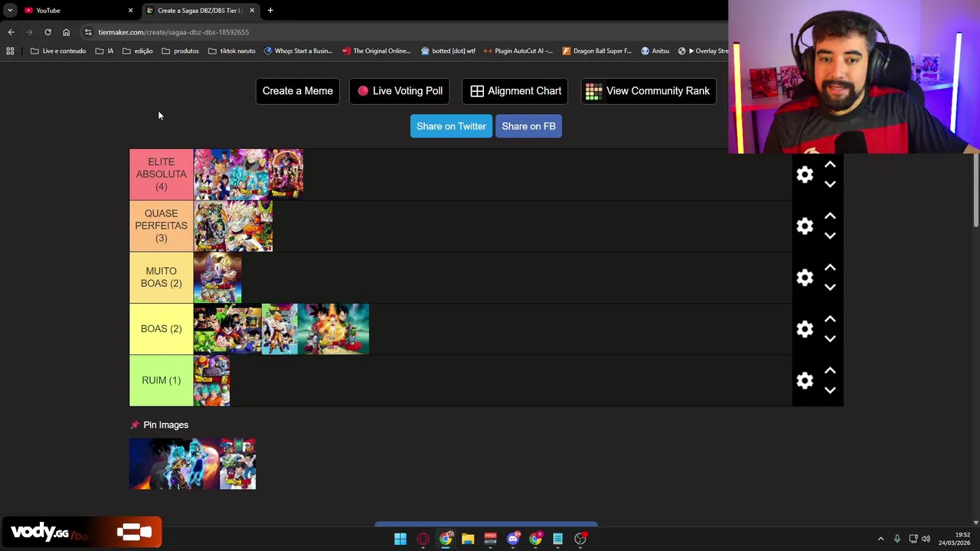The width and height of the screenshot is (980, 551).
Task: Open Windows Start menu
Action: (x=400, y=539)
